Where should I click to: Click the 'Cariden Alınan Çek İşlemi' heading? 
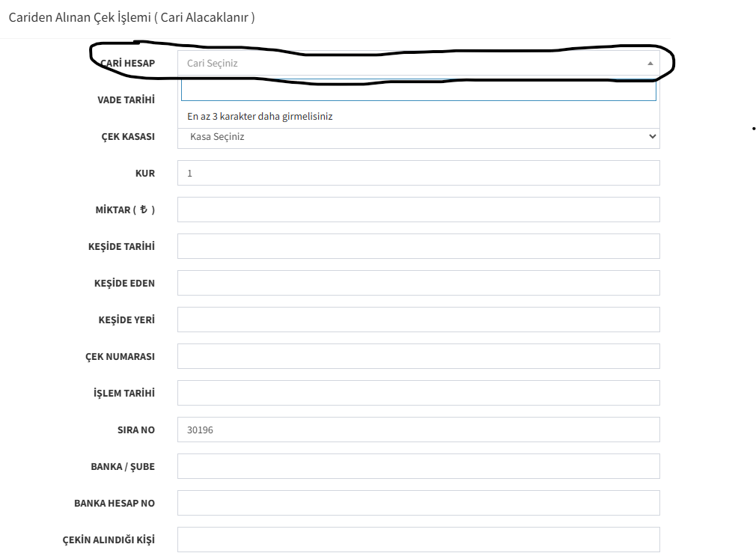coord(131,17)
